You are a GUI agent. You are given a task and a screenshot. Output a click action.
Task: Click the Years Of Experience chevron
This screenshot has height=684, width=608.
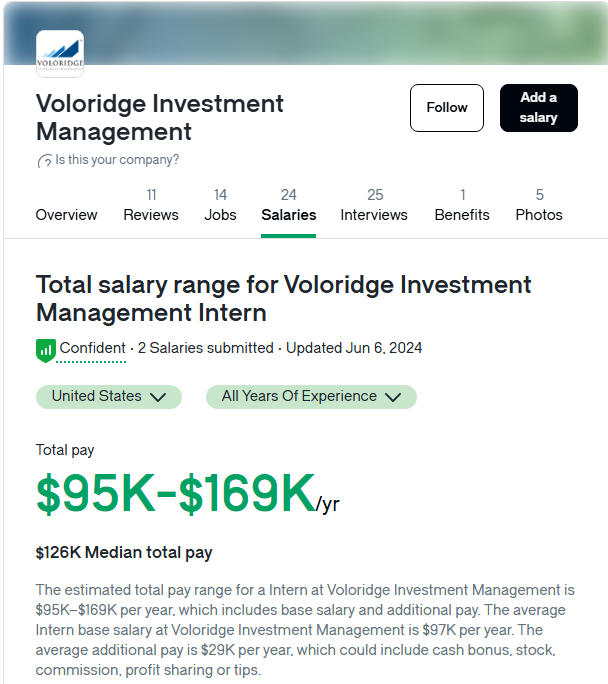pos(393,397)
